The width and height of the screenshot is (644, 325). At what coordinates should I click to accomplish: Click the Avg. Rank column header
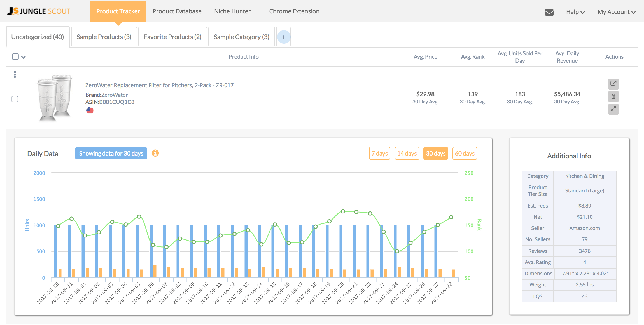click(x=473, y=57)
